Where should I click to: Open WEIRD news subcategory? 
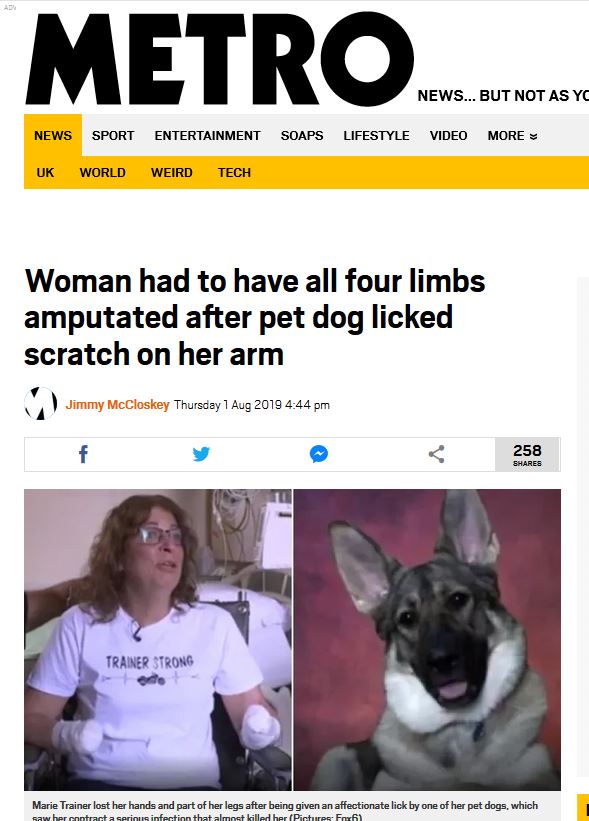pyautogui.click(x=172, y=173)
